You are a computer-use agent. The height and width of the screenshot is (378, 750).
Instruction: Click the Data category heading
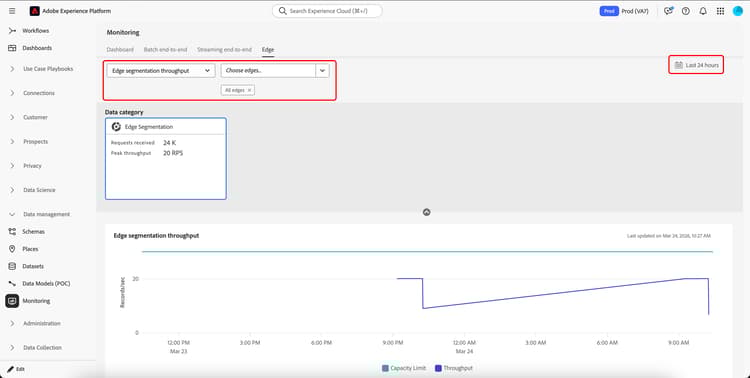124,112
